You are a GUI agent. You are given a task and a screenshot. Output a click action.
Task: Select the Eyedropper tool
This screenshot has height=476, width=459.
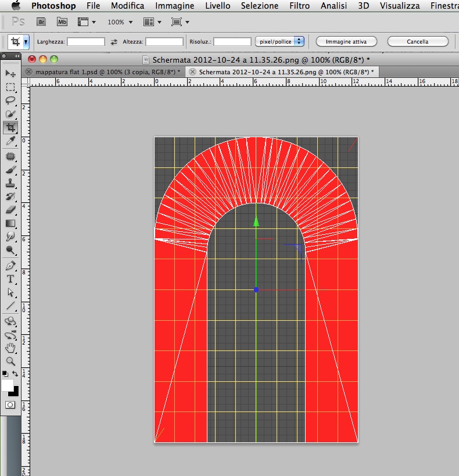[10, 141]
